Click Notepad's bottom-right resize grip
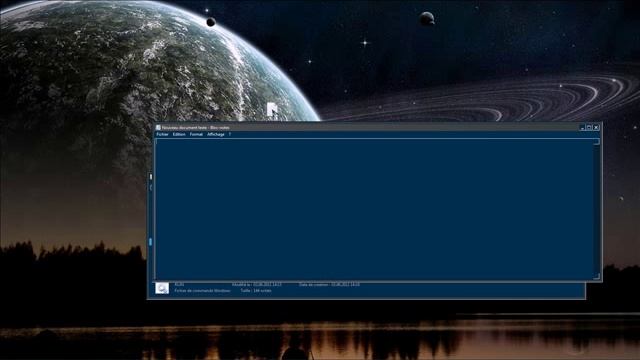Image resolution: width=640 pixels, height=360 pixels. (597, 276)
